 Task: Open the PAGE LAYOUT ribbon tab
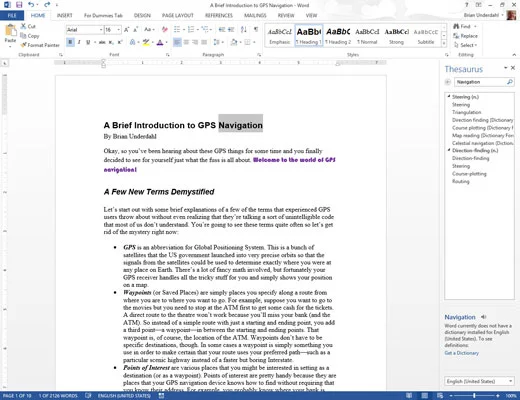pyautogui.click(x=178, y=15)
